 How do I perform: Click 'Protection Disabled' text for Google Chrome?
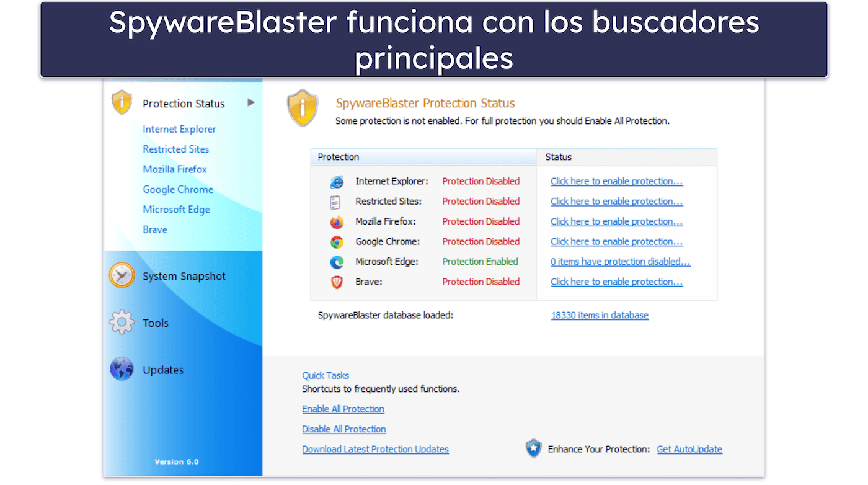(481, 241)
